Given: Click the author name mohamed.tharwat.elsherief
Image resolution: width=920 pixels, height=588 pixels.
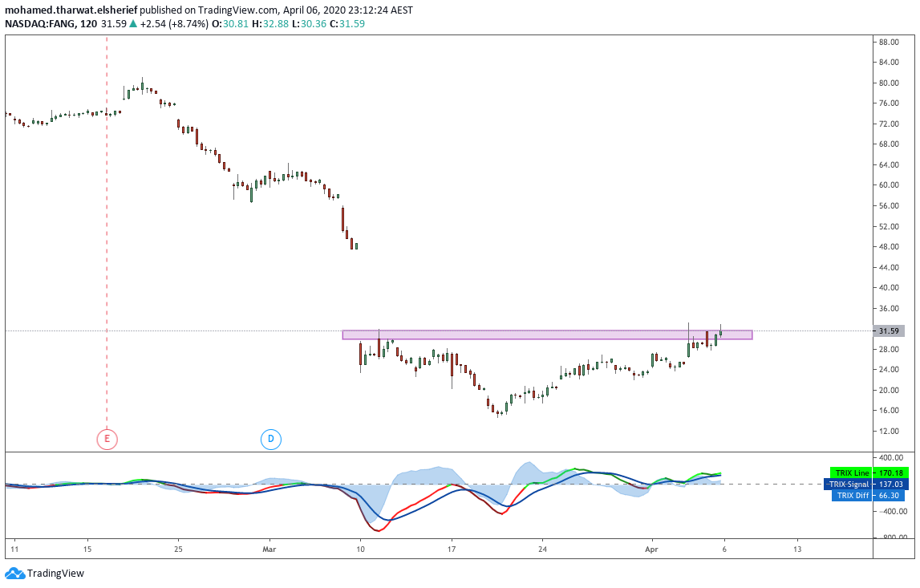Looking at the screenshot, I should point(71,10).
